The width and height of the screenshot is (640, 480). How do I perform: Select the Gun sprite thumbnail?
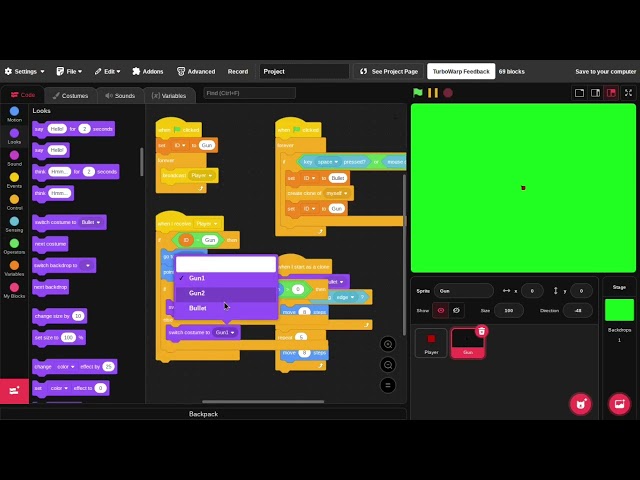[x=468, y=344]
